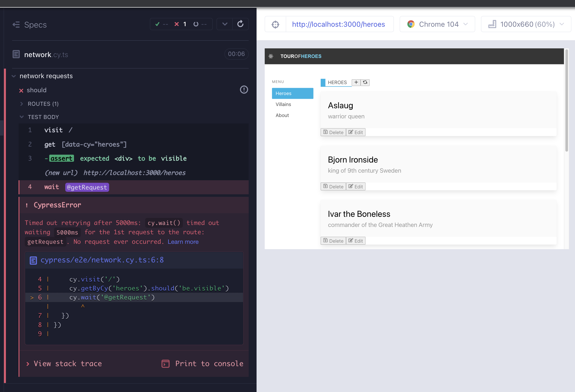
Task: Click the failed tests X counter
Action: click(180, 24)
